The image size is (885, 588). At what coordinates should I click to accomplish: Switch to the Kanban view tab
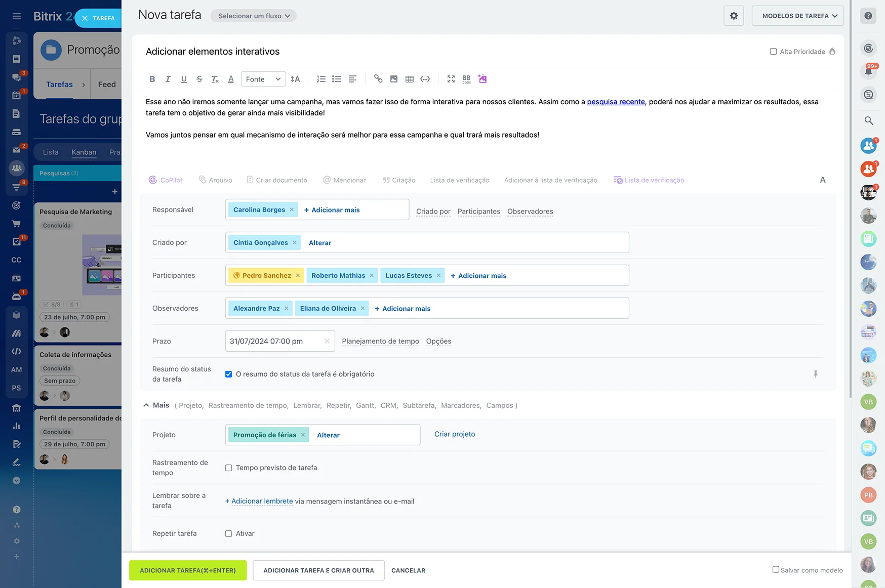[x=84, y=152]
